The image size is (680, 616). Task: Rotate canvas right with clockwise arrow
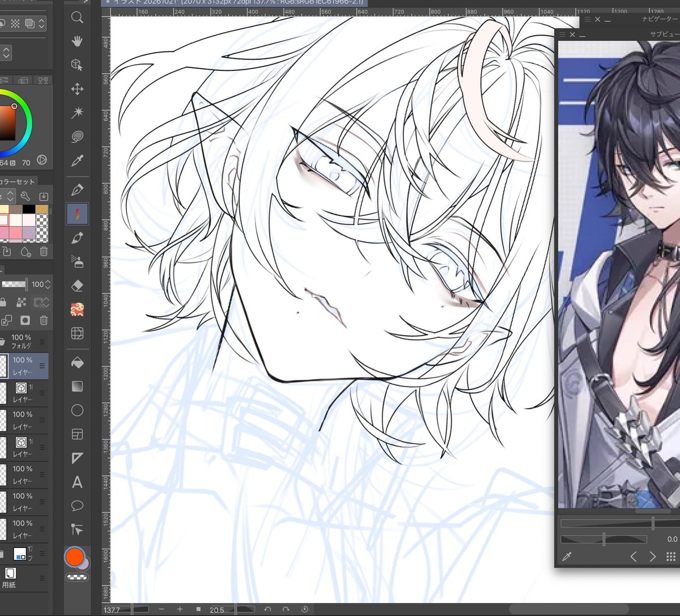coord(286,609)
